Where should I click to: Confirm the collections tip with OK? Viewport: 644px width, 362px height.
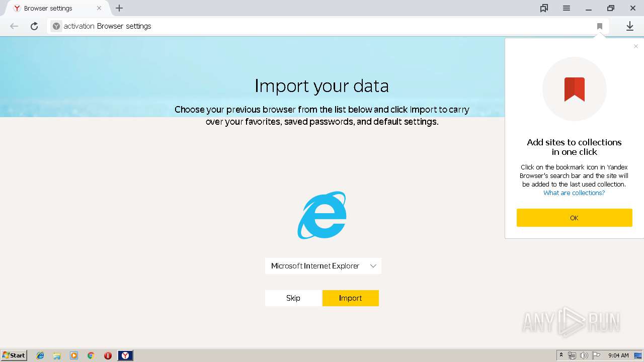pyautogui.click(x=574, y=218)
